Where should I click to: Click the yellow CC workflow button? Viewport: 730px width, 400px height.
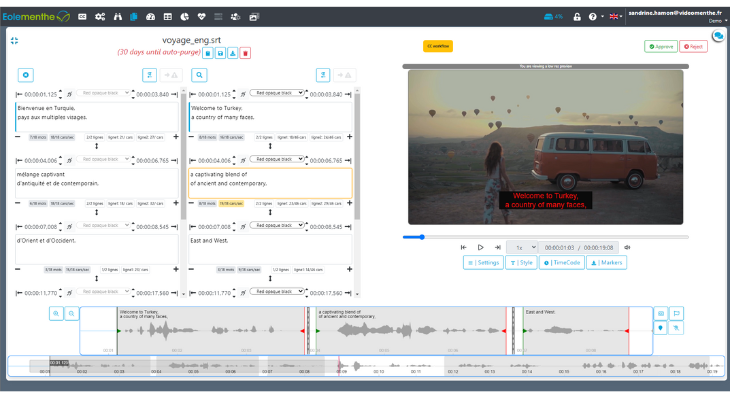[x=438, y=46]
